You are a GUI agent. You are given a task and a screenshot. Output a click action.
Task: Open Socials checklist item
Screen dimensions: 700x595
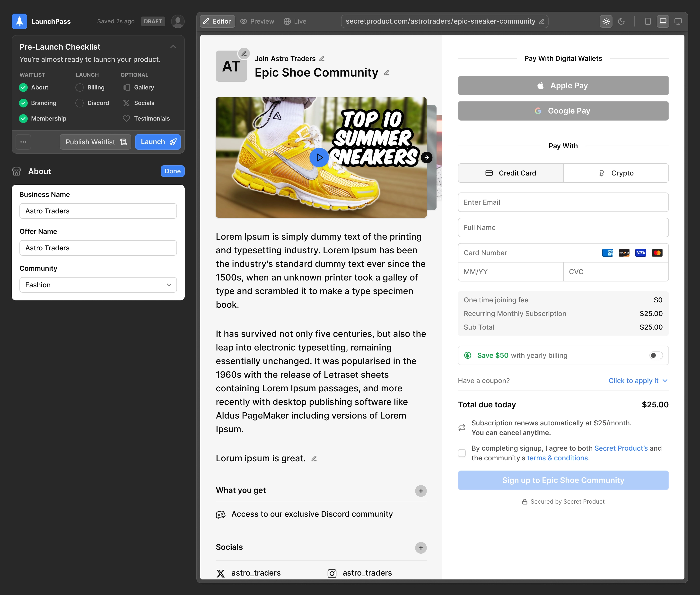tap(139, 103)
